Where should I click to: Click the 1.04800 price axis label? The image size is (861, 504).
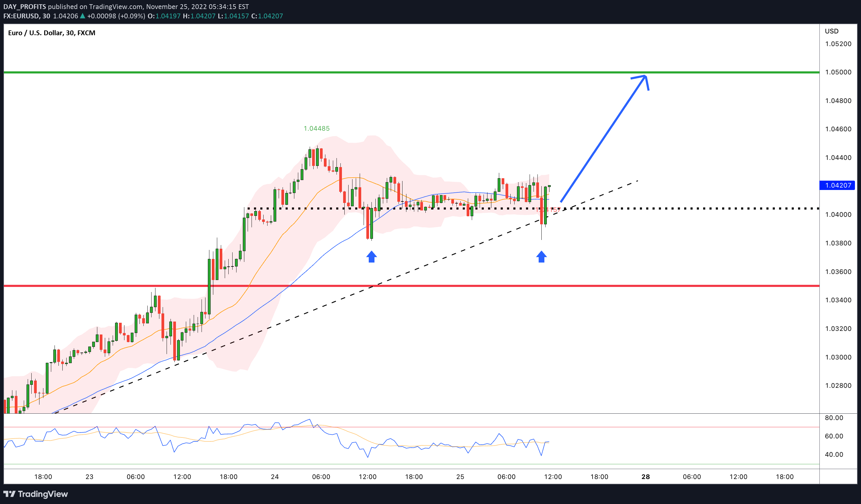click(838, 101)
